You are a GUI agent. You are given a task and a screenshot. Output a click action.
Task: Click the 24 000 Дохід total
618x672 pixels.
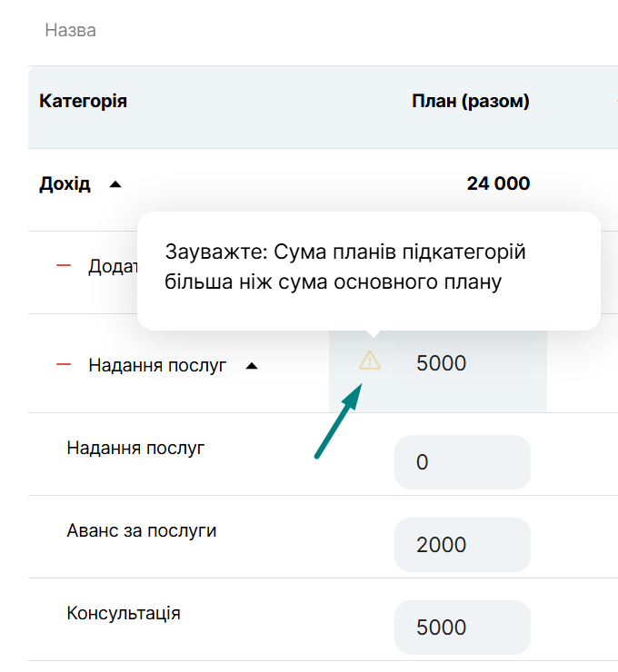pos(498,184)
